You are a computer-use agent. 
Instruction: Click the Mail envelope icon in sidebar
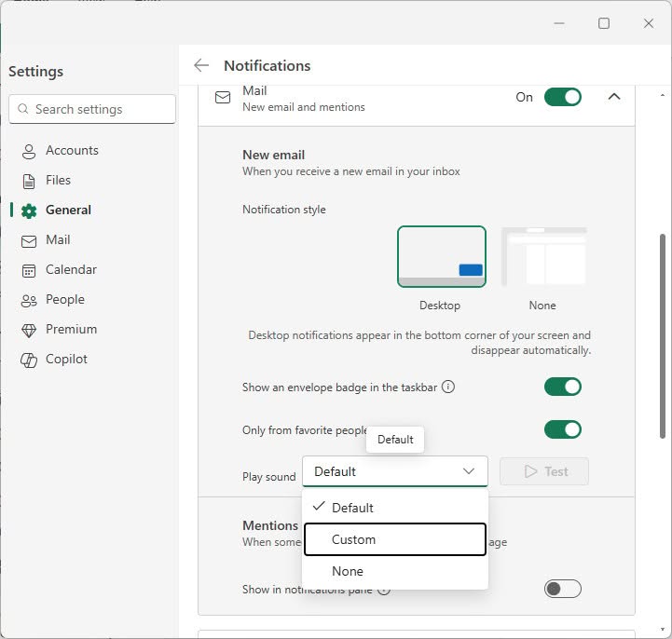29,241
